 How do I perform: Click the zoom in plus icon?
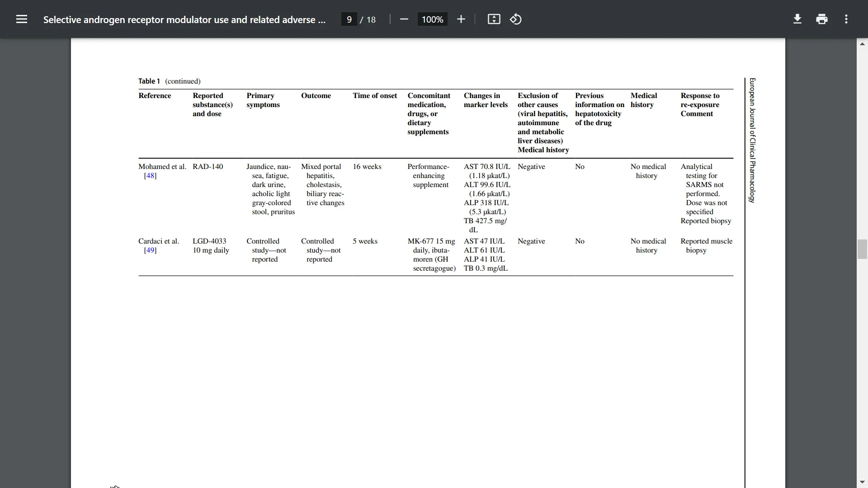point(462,19)
